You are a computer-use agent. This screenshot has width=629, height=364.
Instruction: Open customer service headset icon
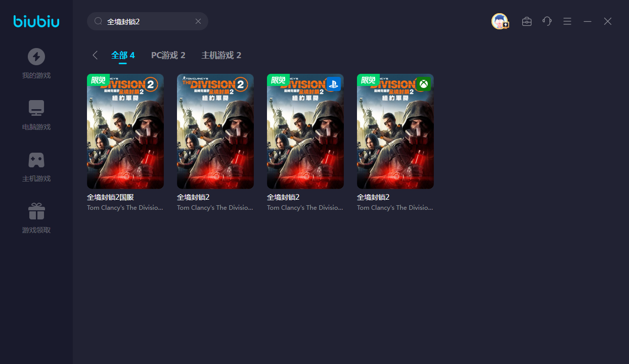pyautogui.click(x=547, y=21)
